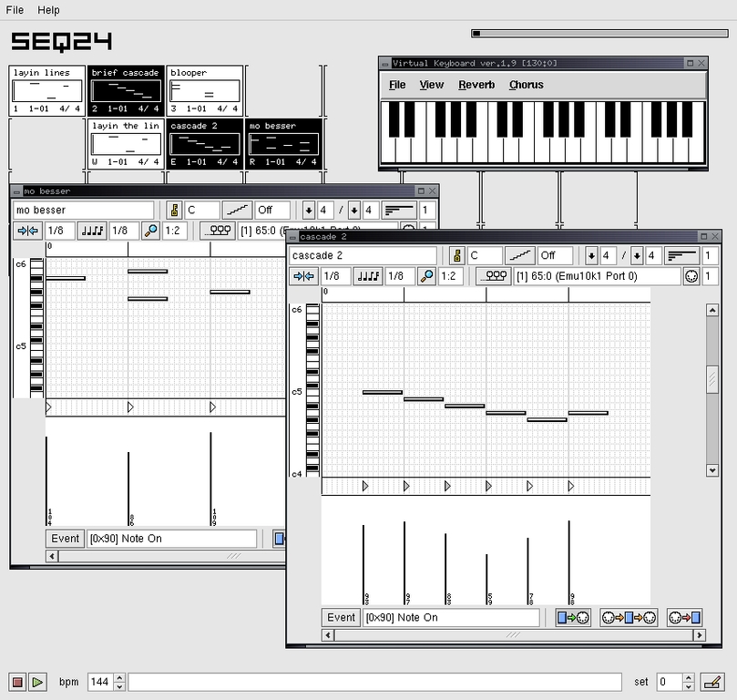
Task: Click the Event button in cascade 2 editor
Action: point(340,618)
